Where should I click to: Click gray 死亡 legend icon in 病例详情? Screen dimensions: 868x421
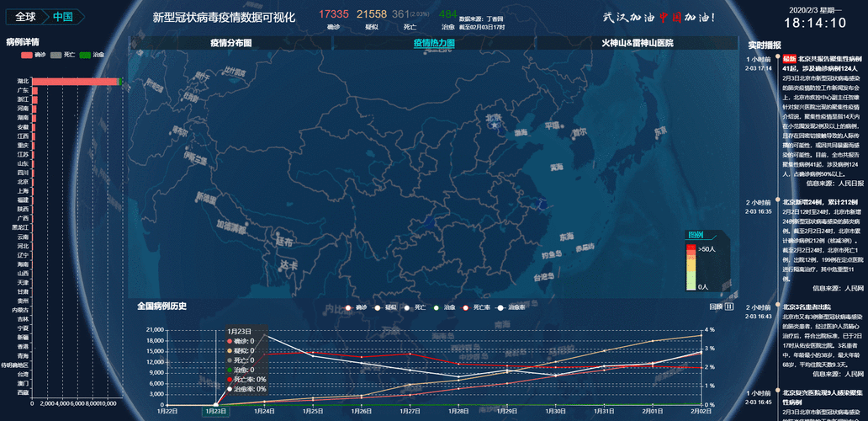tap(56, 55)
